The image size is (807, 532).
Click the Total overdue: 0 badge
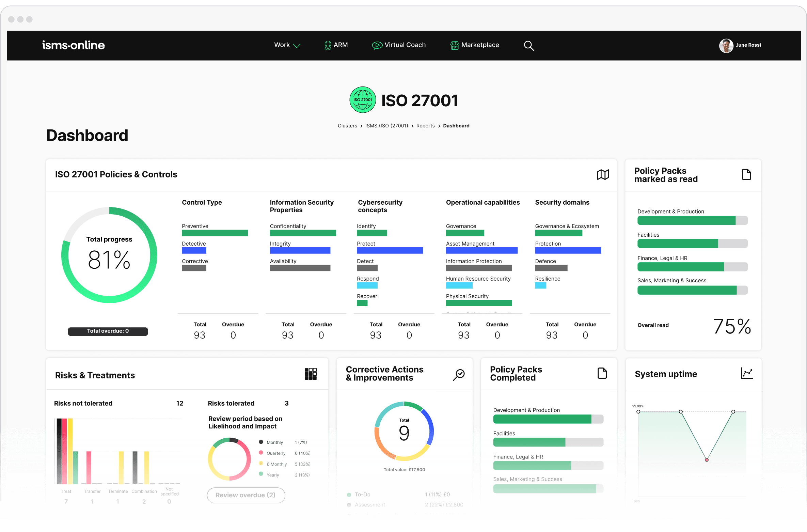[x=108, y=331]
